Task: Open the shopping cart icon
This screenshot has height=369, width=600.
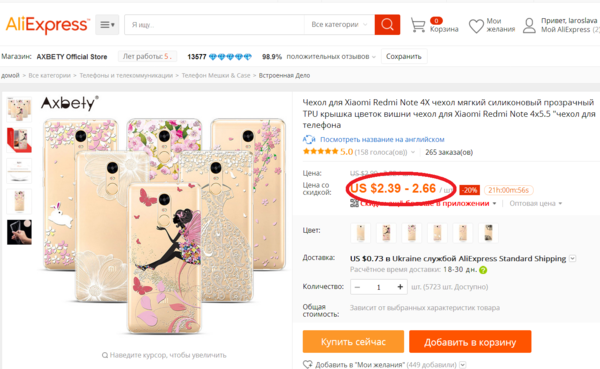Action: pyautogui.click(x=417, y=25)
